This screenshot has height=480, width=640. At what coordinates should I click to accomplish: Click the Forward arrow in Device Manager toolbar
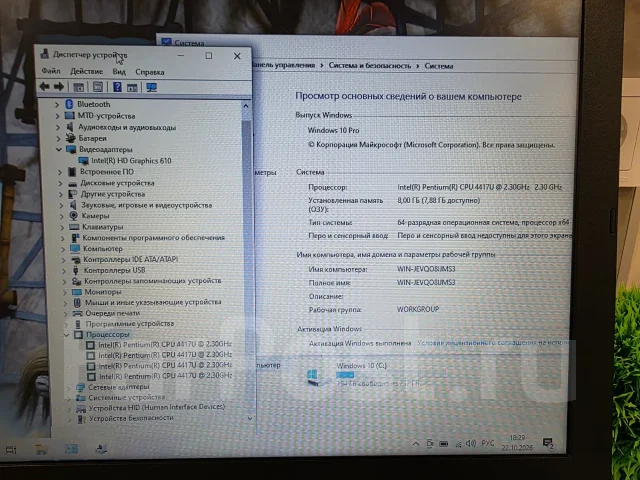tap(59, 86)
